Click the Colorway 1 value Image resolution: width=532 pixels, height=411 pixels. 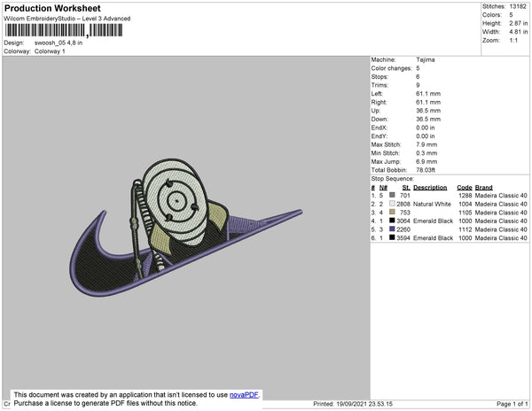click(50, 51)
